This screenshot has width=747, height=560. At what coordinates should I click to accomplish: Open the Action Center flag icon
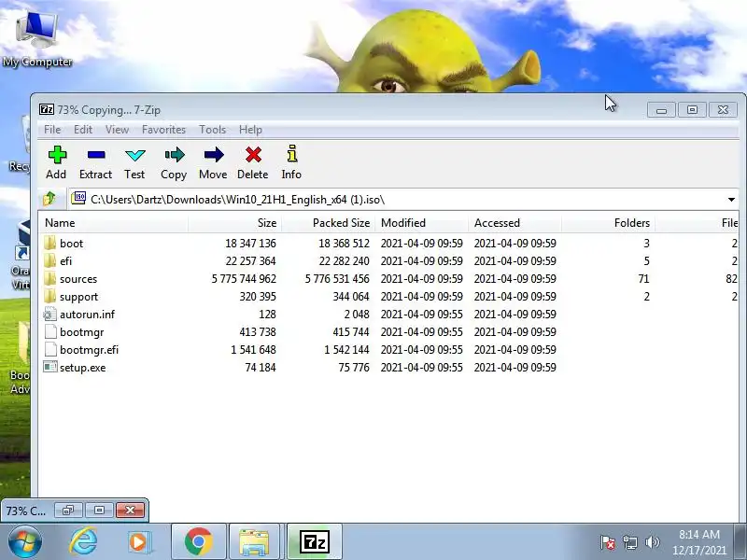click(608, 542)
